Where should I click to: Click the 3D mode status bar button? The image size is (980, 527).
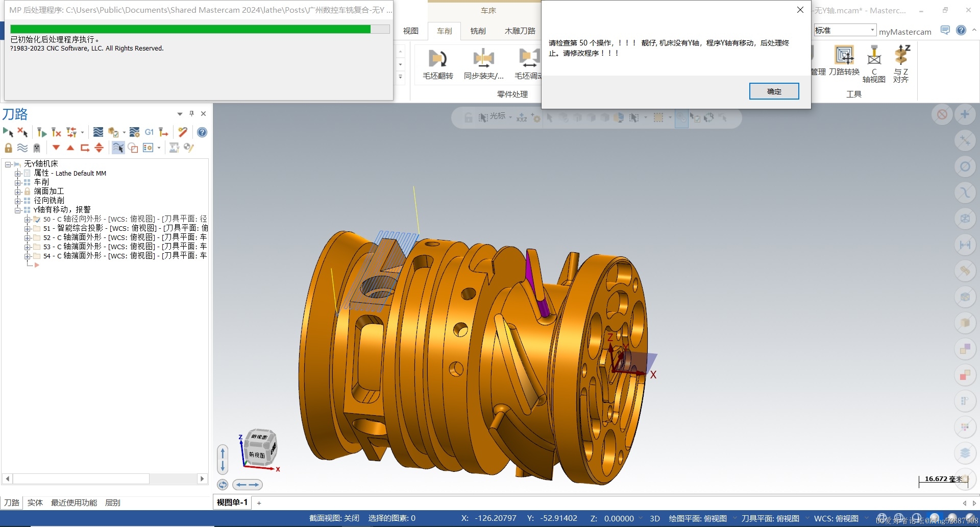(655, 518)
